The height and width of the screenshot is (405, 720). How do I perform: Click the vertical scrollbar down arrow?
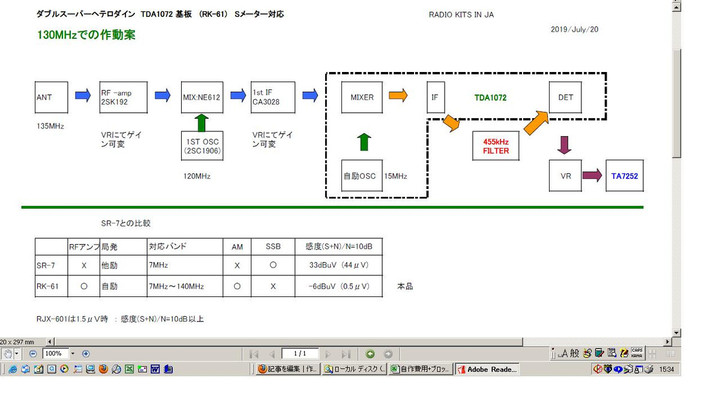pyautogui.click(x=675, y=330)
